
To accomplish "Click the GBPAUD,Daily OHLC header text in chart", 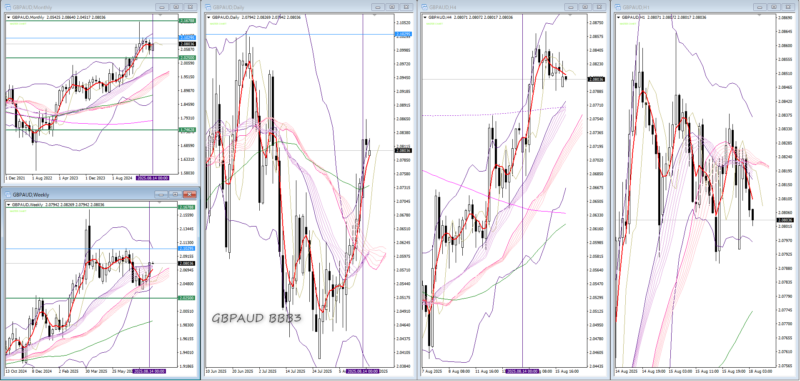I will pos(255,17).
